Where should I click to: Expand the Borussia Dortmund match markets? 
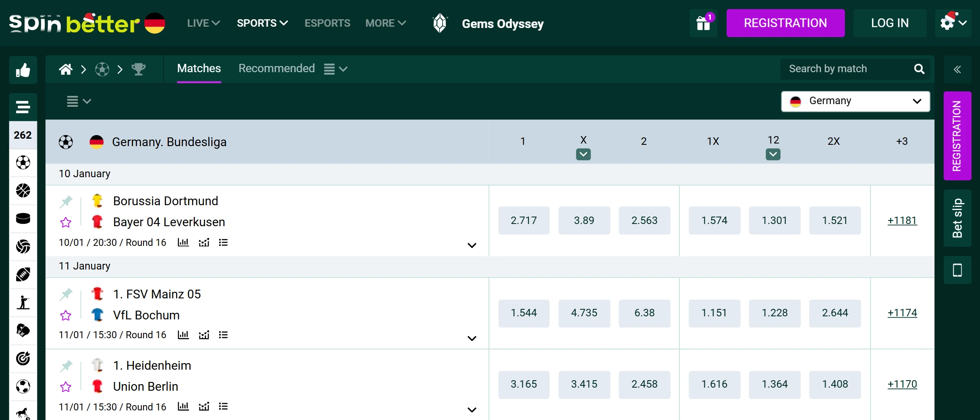pyautogui.click(x=472, y=245)
